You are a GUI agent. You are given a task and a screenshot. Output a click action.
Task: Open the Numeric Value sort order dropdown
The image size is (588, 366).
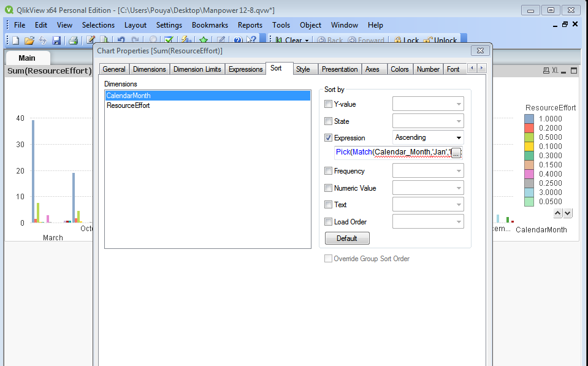point(428,188)
